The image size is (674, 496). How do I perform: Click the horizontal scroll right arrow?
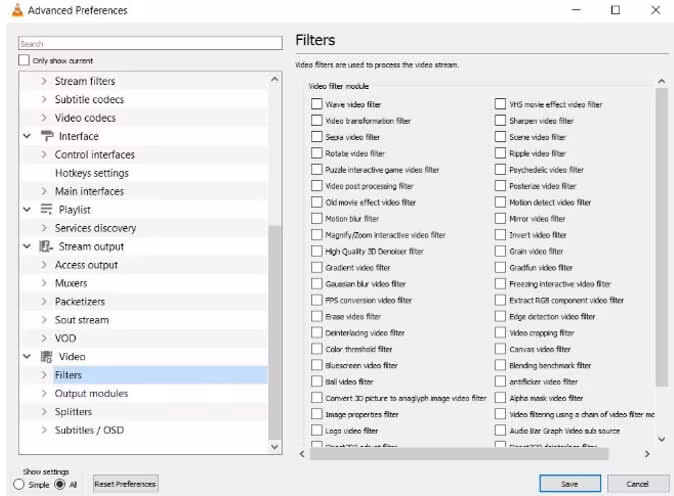[x=647, y=453]
